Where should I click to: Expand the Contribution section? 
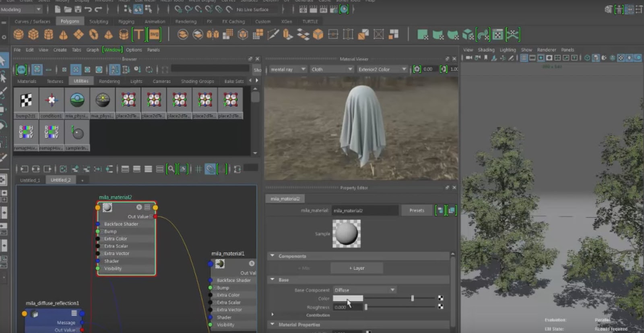pos(272,314)
